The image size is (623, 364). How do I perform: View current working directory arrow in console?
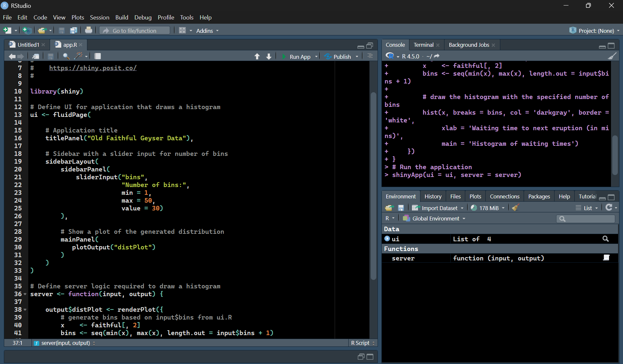tap(437, 56)
